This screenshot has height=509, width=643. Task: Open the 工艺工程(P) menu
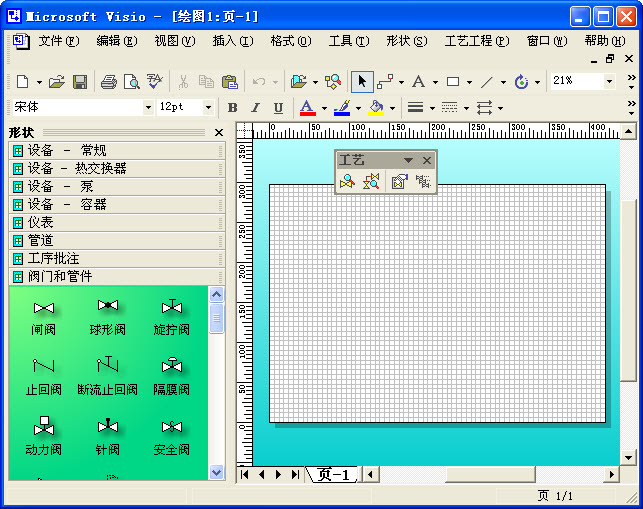(477, 41)
